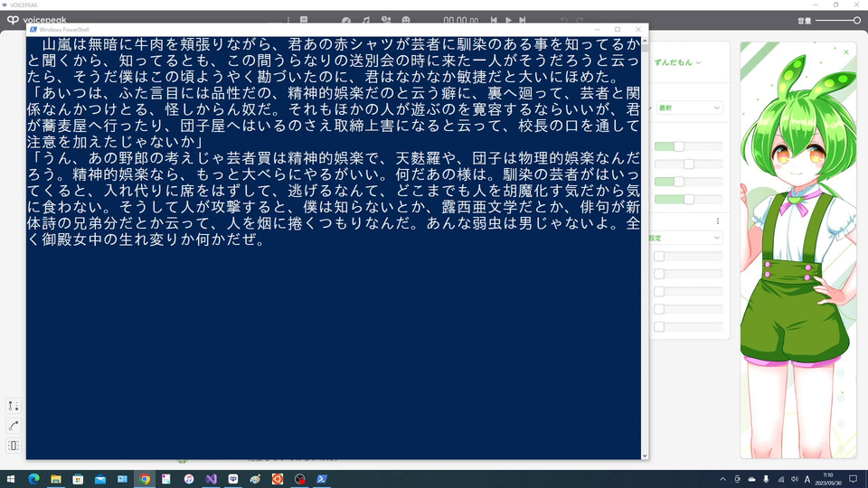Click the redo arrow in VOICEPEAK toolbar

(580, 21)
